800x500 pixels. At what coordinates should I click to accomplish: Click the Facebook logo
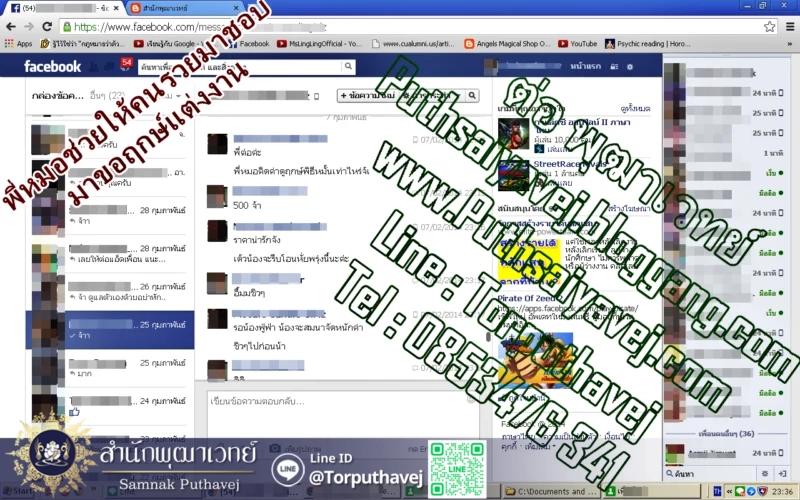(x=52, y=66)
